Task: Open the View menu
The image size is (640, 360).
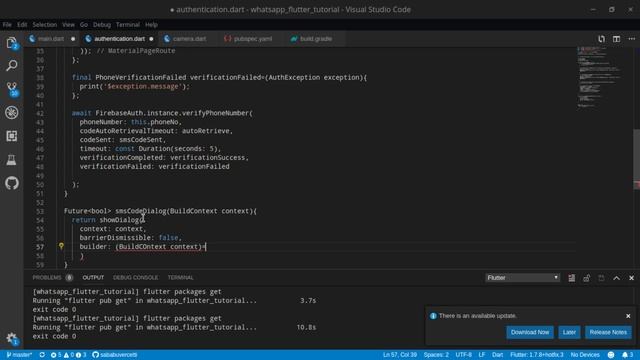Action: click(x=68, y=24)
